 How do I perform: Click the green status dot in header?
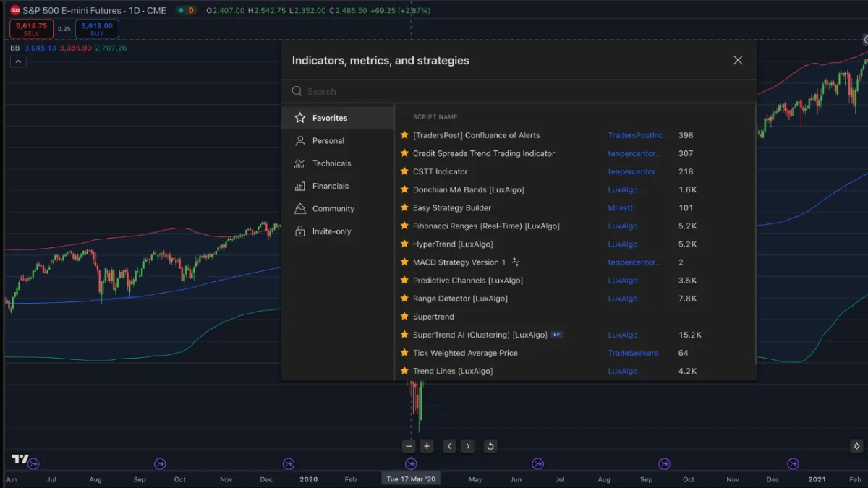pos(180,11)
